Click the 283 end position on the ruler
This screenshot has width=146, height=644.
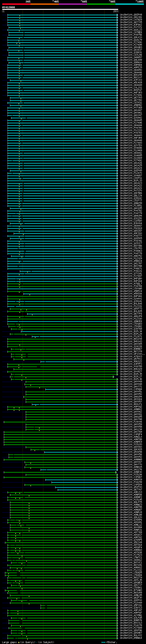coord(115,11)
